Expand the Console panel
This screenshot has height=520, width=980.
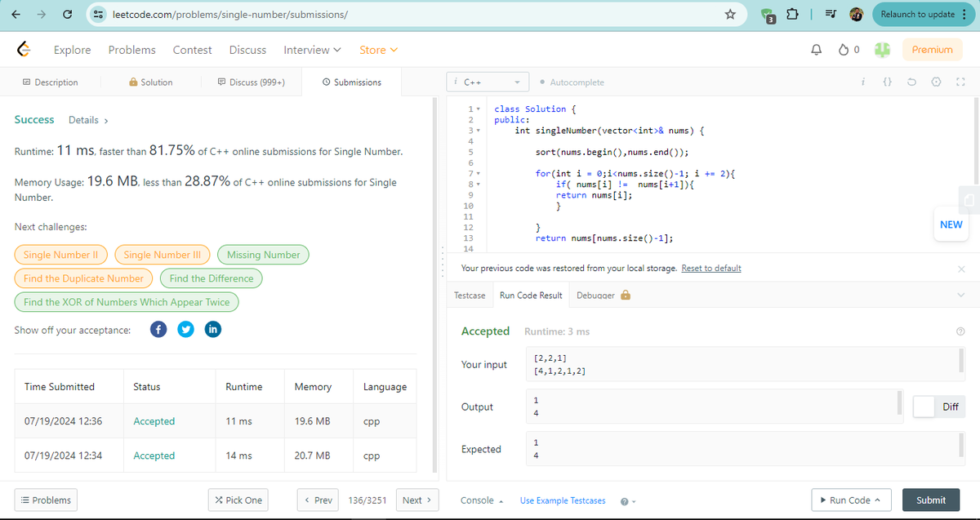click(481, 500)
